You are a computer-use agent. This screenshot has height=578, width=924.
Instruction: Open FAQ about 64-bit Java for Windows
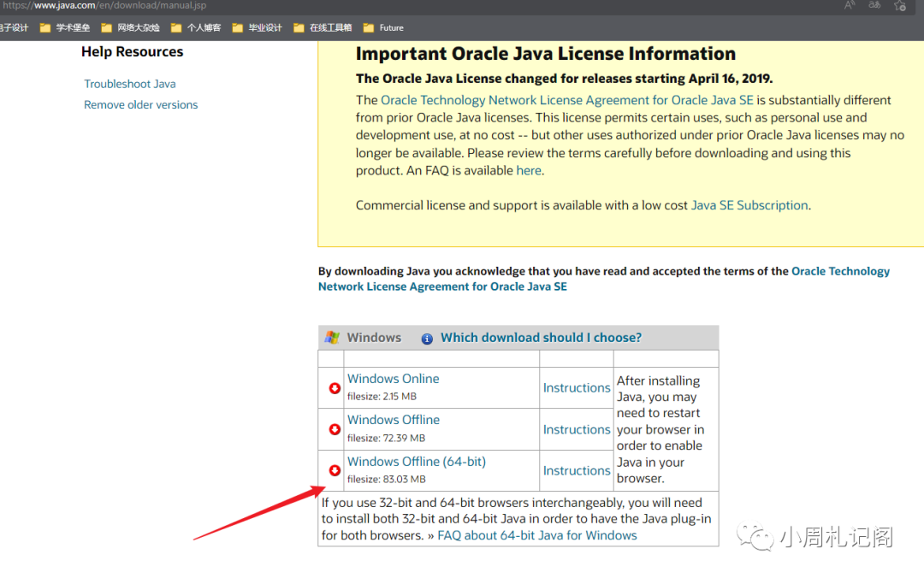536,535
